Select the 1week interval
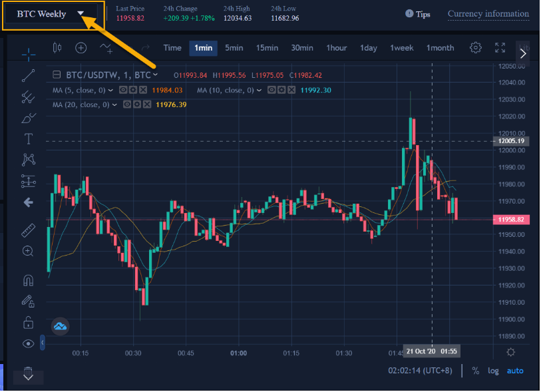Viewport: 541px width, 392px height. pos(402,48)
